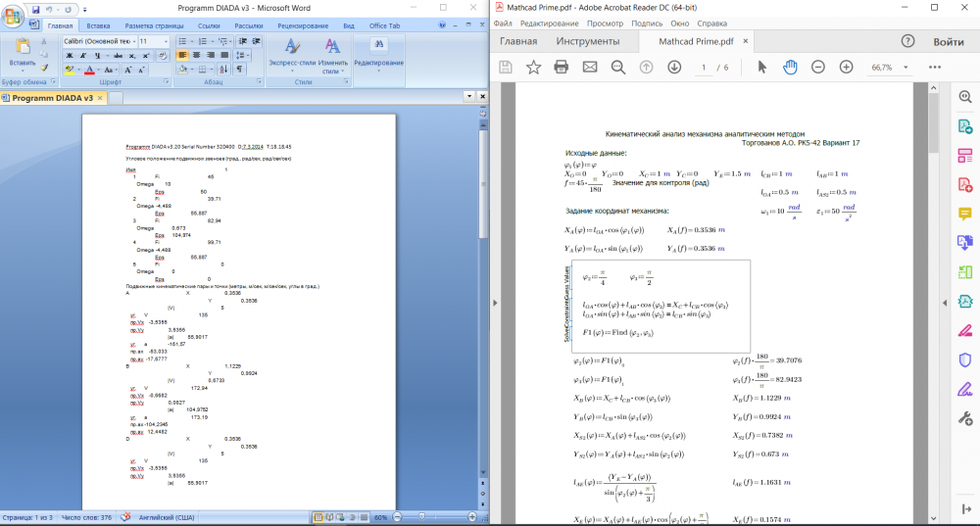Zoom in PDF with plus icon
This screenshot has width=980, height=526.
(847, 68)
